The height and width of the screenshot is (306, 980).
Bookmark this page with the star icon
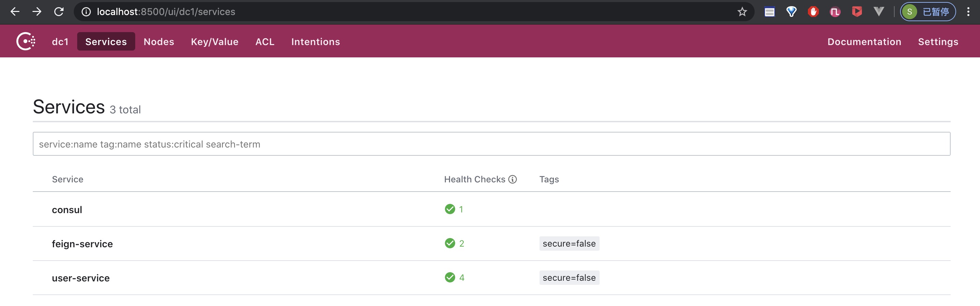coord(742,12)
